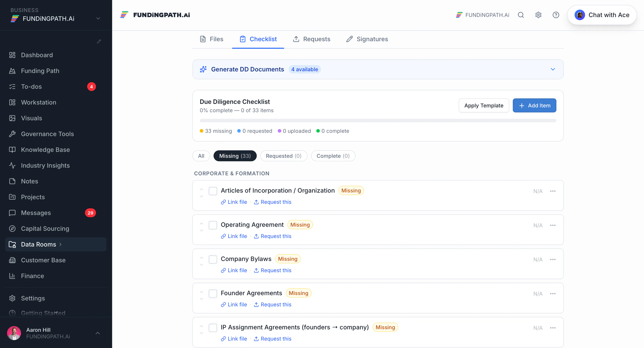Image resolution: width=644 pixels, height=348 pixels.
Task: Filter checklist by Complete (0)
Action: [x=333, y=156]
